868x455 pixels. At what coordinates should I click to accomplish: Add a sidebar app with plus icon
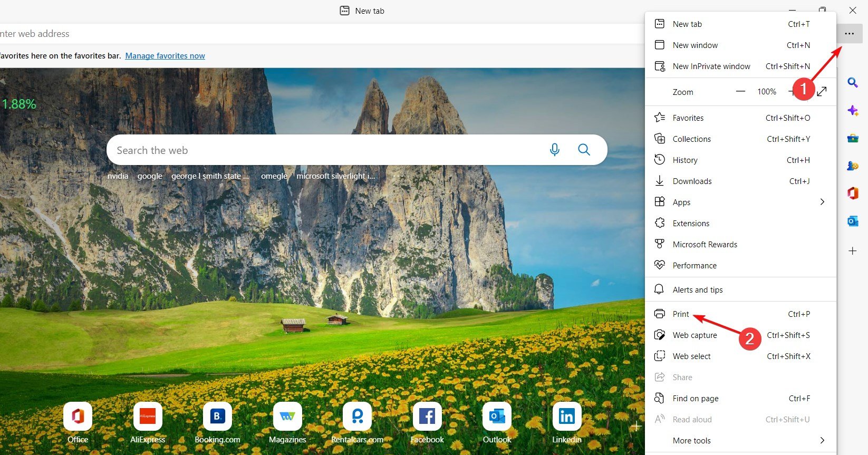(x=853, y=251)
